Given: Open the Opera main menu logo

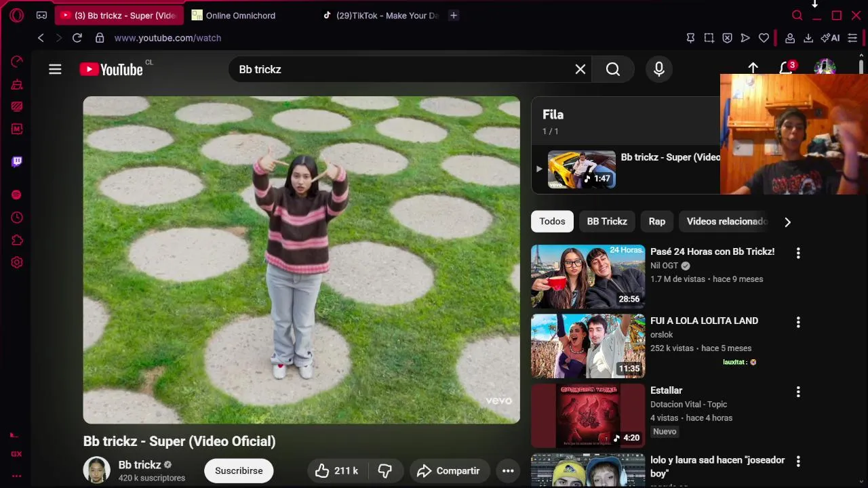Looking at the screenshot, I should click(16, 15).
